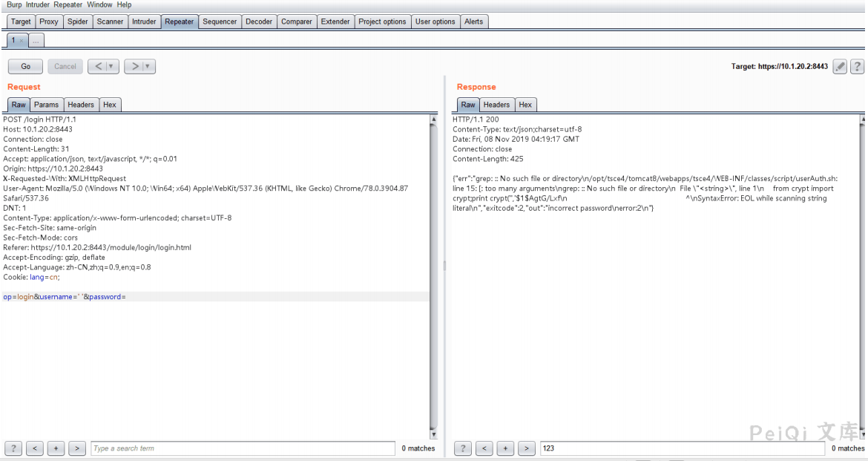The width and height of the screenshot is (868, 461).
Task: Click the pencil icon to edit target
Action: (840, 67)
